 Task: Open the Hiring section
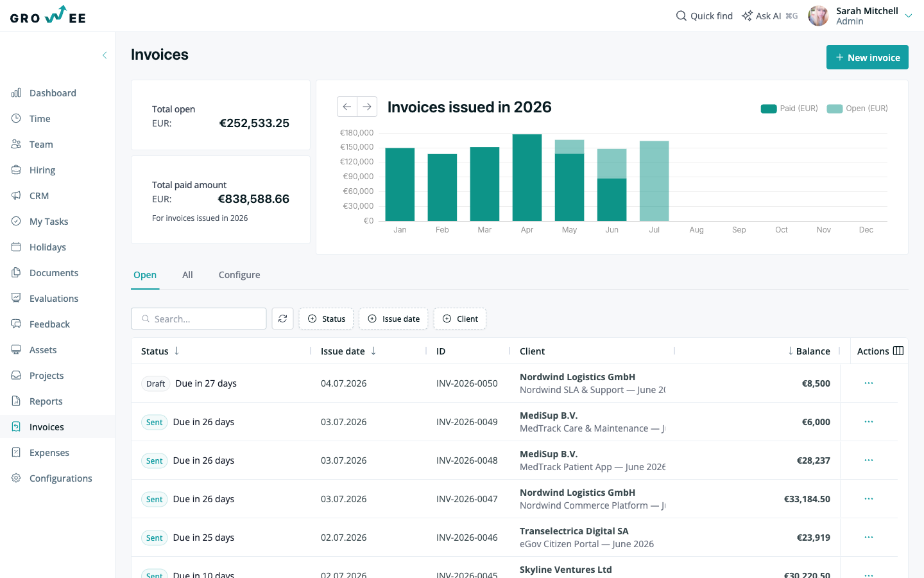(42, 170)
